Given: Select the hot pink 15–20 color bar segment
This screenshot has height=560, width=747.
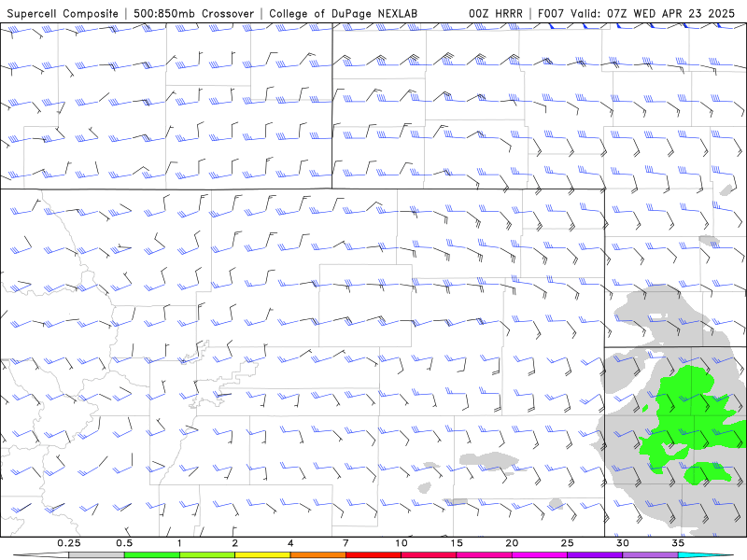Looking at the screenshot, I should click(x=484, y=555).
